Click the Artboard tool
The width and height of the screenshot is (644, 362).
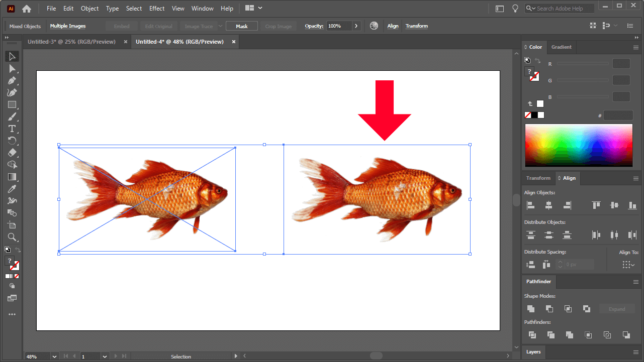(x=12, y=225)
